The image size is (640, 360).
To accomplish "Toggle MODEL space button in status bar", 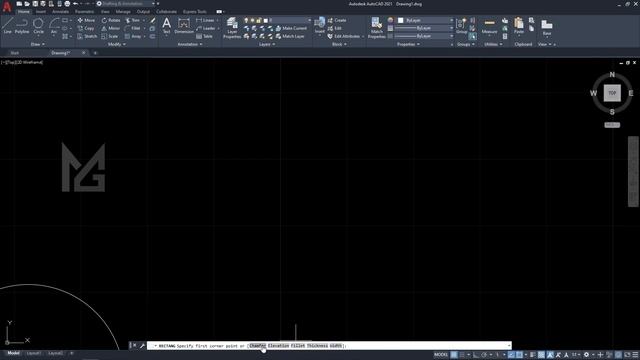I will (441, 355).
